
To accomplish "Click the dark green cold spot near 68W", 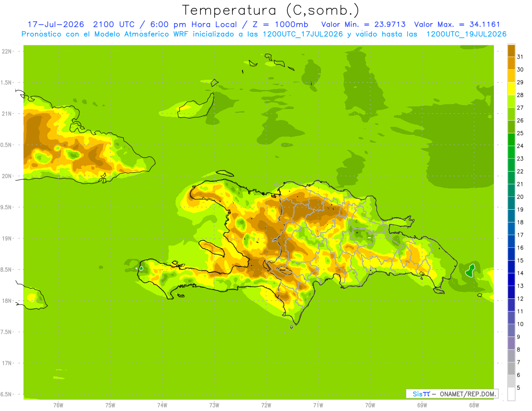I will 470,270.
